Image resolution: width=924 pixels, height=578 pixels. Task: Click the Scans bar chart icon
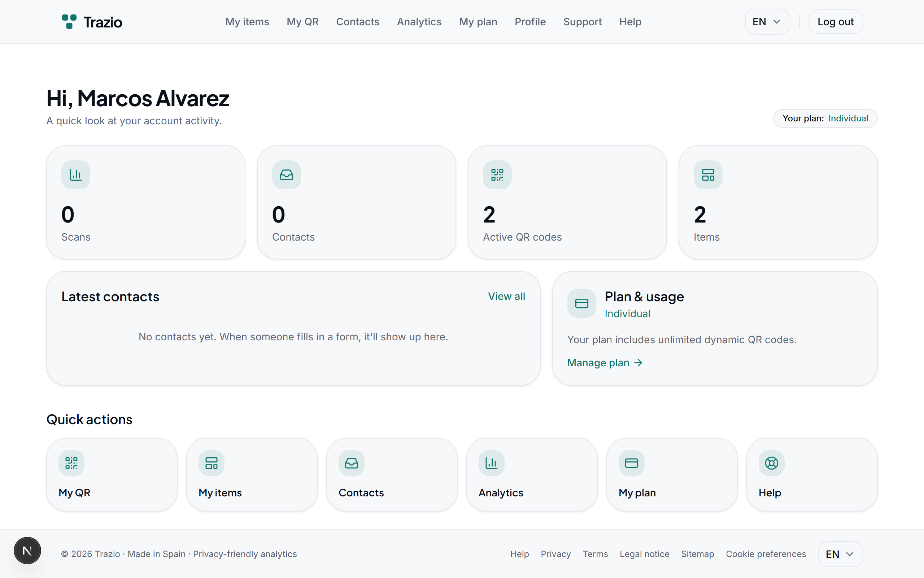click(x=75, y=175)
